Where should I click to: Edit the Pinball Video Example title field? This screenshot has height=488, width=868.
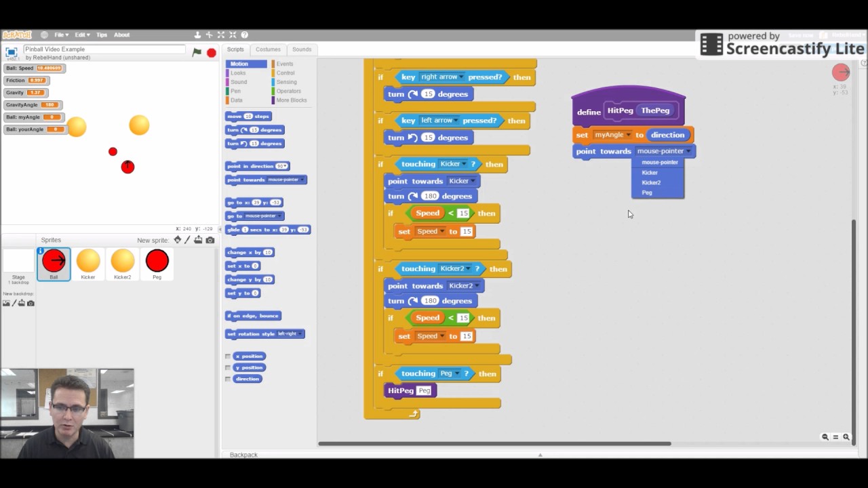pos(104,49)
